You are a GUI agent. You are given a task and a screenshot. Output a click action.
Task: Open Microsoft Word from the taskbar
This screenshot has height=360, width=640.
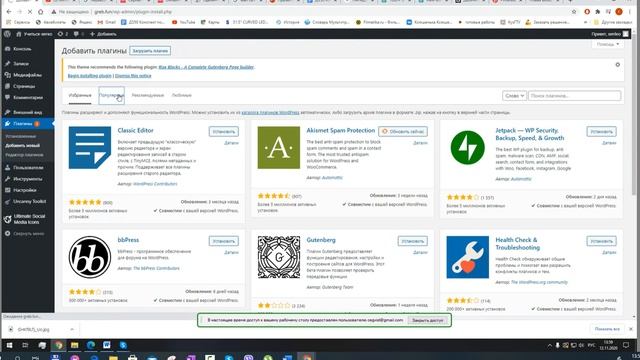[x=107, y=345]
